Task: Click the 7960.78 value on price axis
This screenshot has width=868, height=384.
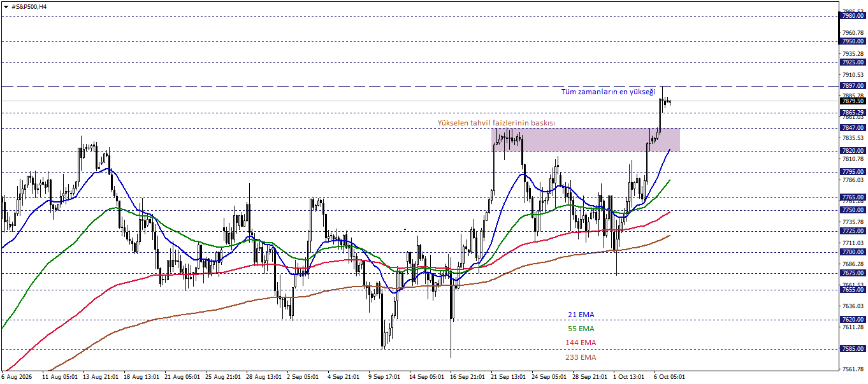Action: (853, 32)
